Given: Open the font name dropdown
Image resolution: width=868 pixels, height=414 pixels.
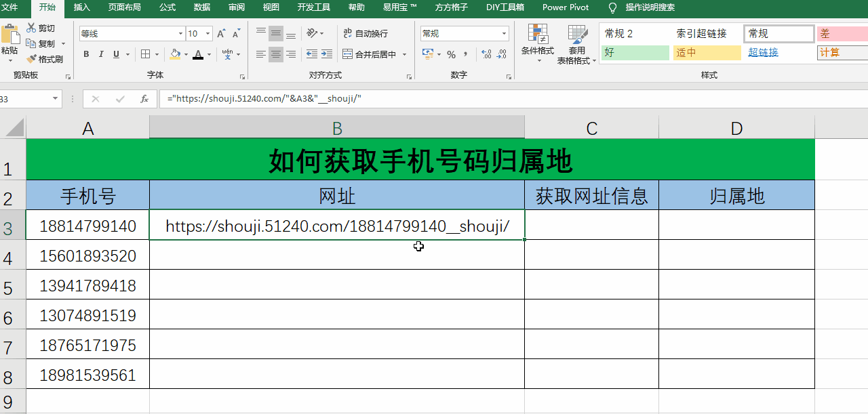Looking at the screenshot, I should [x=180, y=33].
